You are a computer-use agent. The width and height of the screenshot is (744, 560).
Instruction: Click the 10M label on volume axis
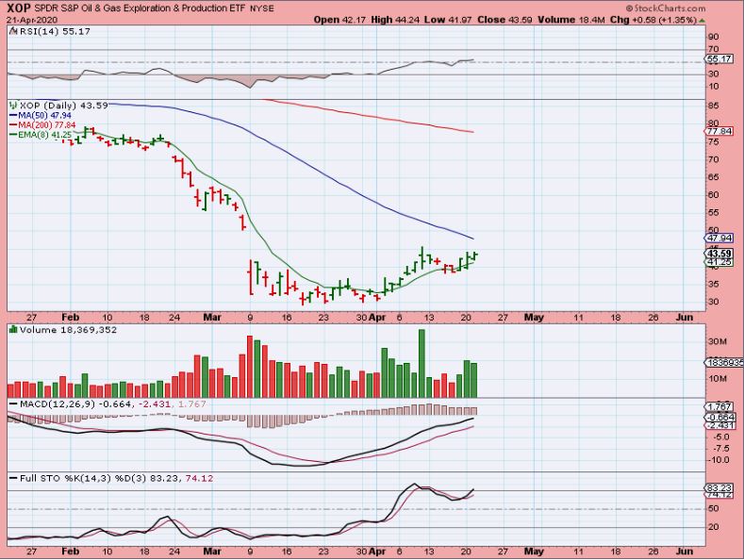[x=718, y=379]
